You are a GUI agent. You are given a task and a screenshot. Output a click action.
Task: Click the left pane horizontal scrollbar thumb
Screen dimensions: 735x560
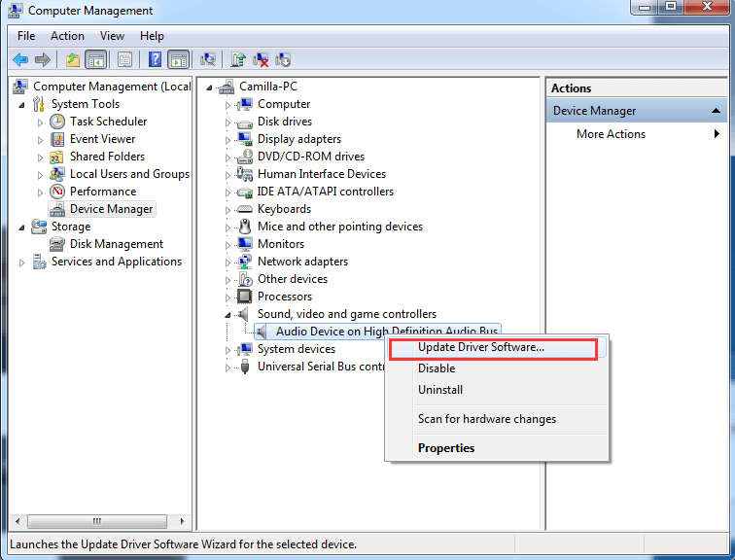tap(95, 521)
